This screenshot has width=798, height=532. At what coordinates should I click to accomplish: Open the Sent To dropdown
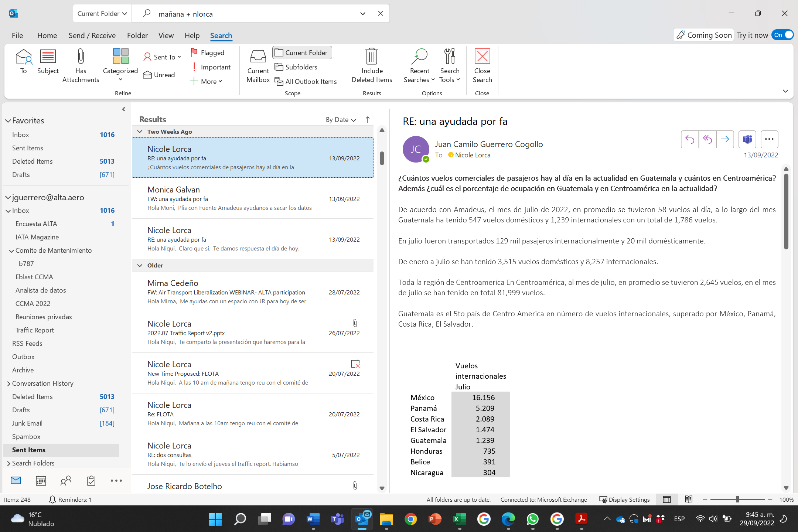[163, 57]
